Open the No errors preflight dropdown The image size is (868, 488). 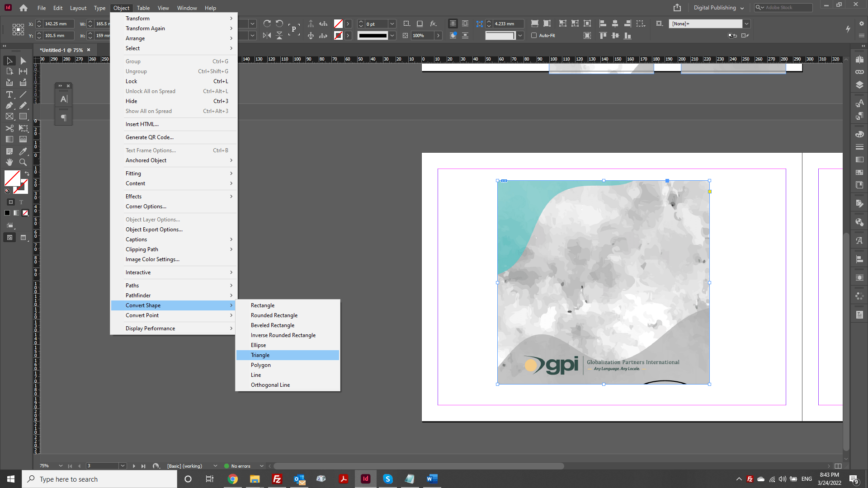tap(261, 466)
